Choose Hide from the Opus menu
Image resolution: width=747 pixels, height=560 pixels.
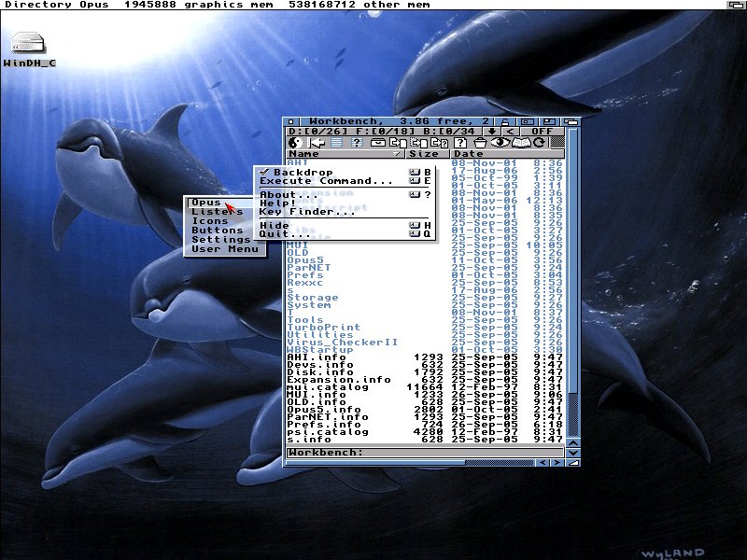pos(345,225)
